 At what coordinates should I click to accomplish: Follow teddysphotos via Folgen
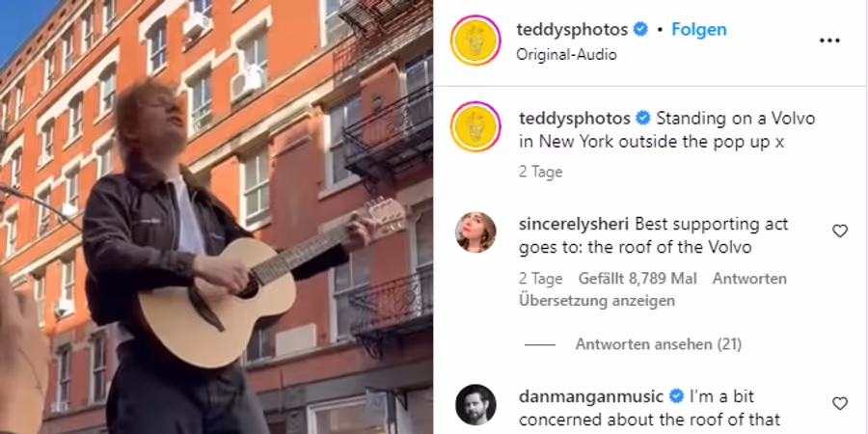(x=698, y=29)
